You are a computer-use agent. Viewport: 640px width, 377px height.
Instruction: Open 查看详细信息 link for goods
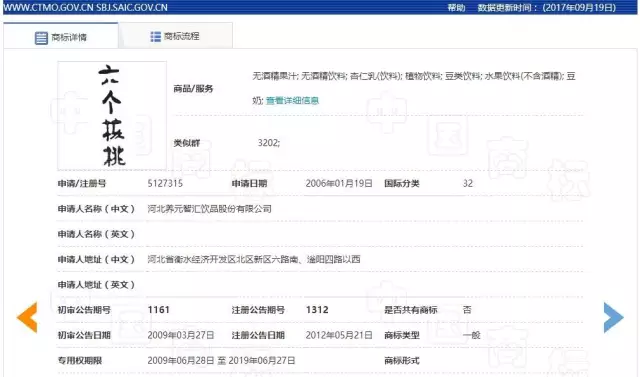tap(292, 100)
